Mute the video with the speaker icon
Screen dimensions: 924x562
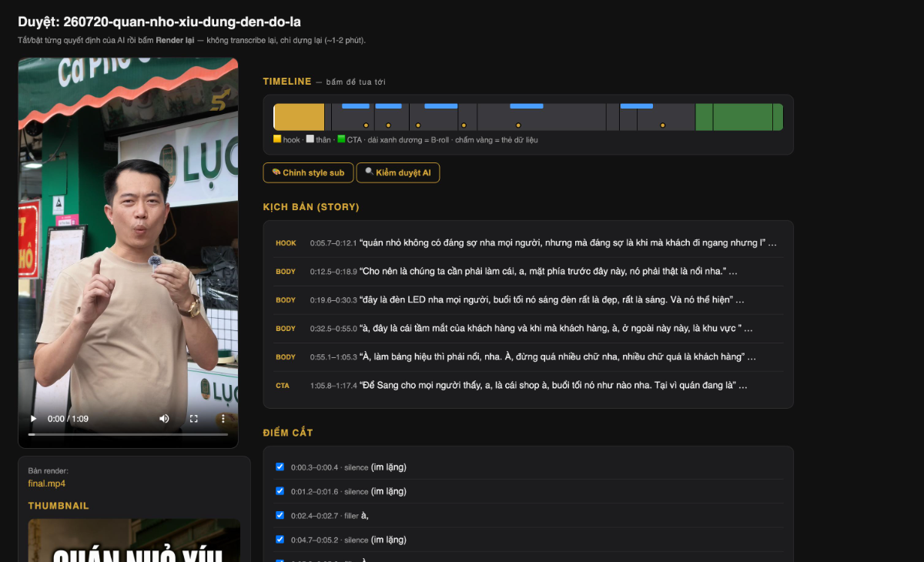(x=164, y=419)
